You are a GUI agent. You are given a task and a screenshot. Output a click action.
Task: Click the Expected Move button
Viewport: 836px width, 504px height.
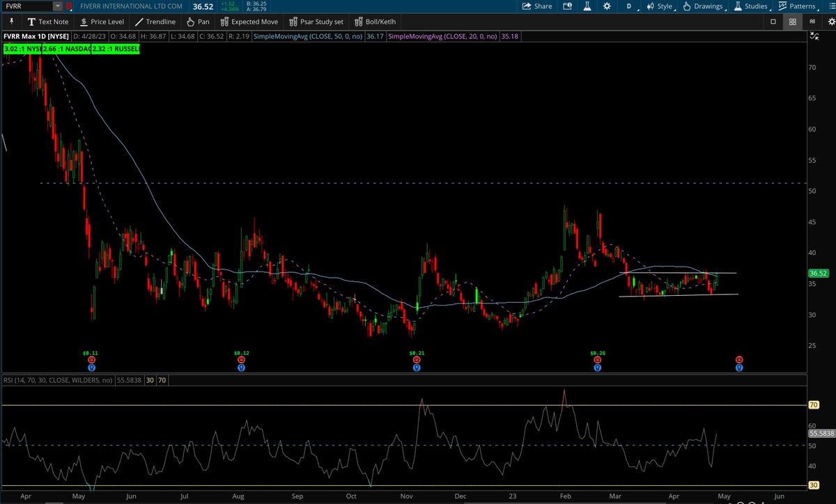click(x=249, y=22)
